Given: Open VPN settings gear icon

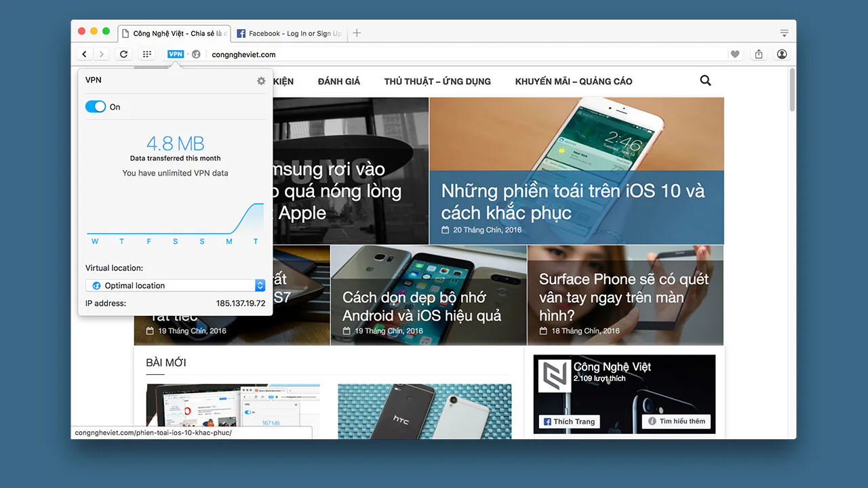Looking at the screenshot, I should (x=261, y=81).
